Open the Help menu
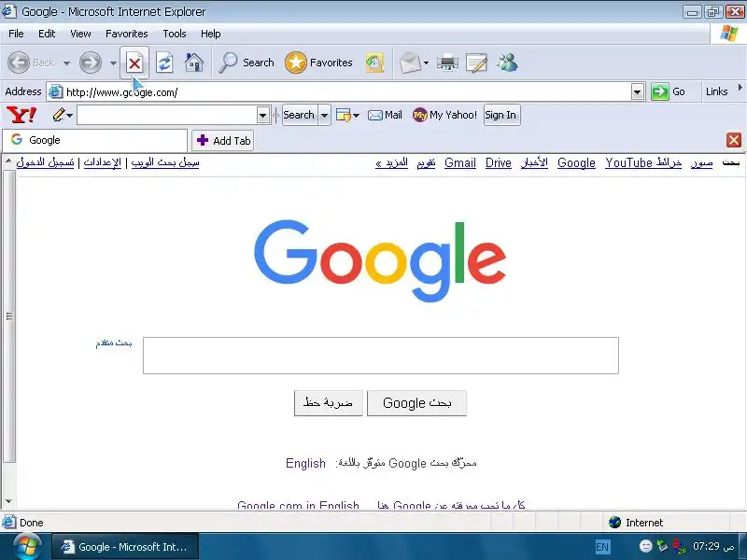747x560 pixels. tap(211, 34)
